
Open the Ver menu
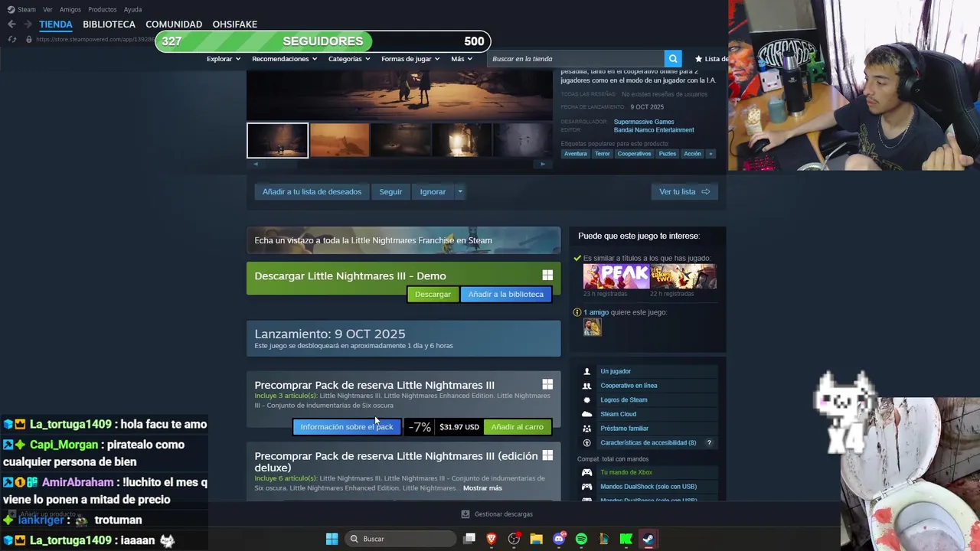click(x=47, y=9)
